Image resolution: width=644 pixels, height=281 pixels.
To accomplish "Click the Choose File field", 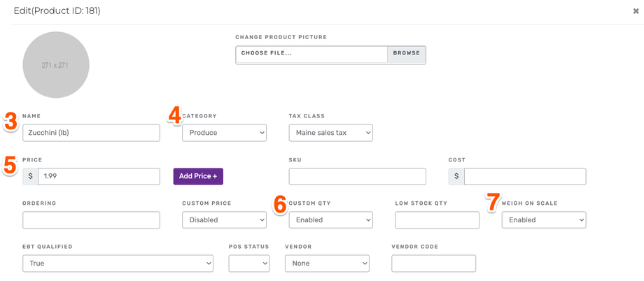I will coord(311,54).
